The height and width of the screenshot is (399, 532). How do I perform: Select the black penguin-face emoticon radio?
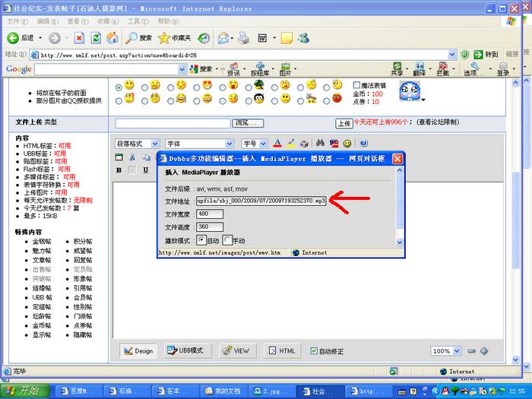[x=249, y=101]
